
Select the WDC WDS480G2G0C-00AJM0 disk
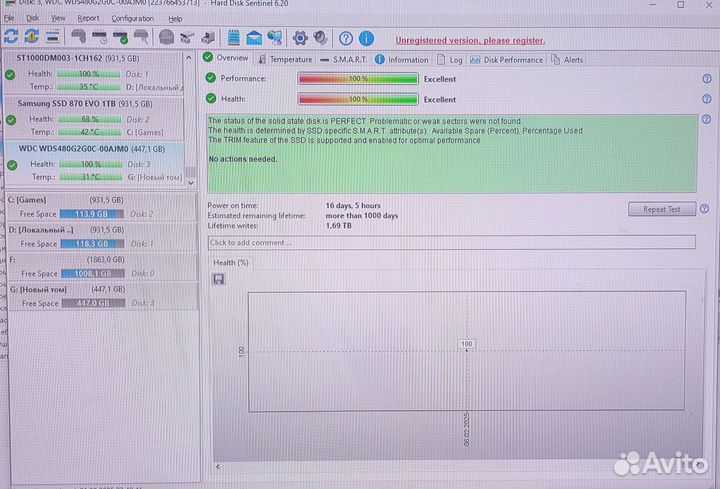96,163
